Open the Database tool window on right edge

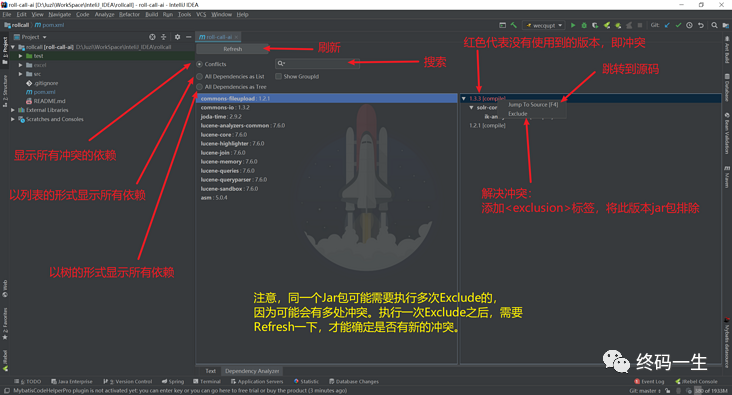point(727,87)
